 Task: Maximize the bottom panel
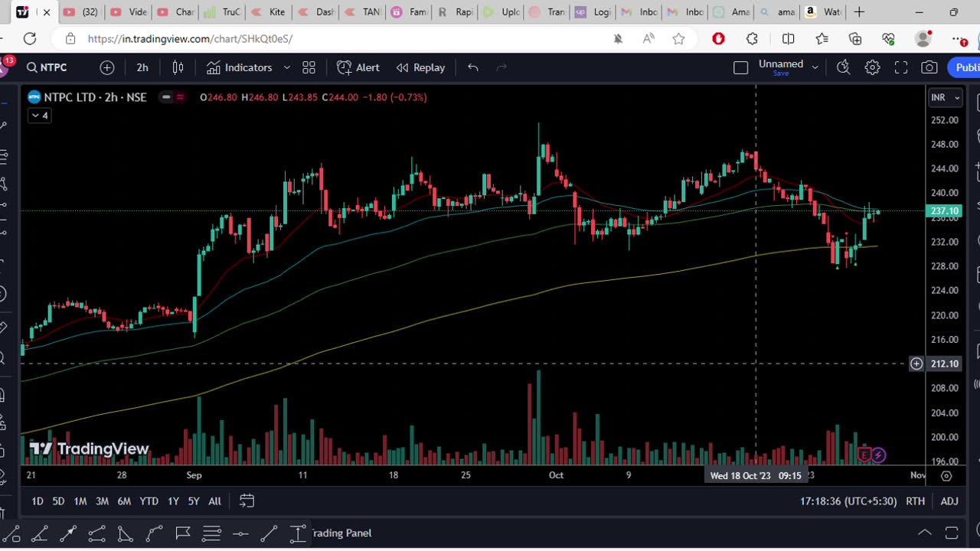pos(952,533)
